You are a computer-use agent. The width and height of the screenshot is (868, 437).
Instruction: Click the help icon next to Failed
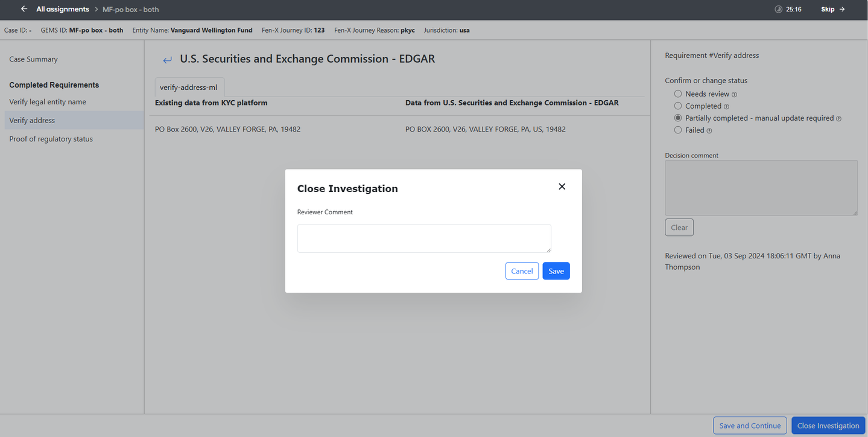pyautogui.click(x=709, y=131)
